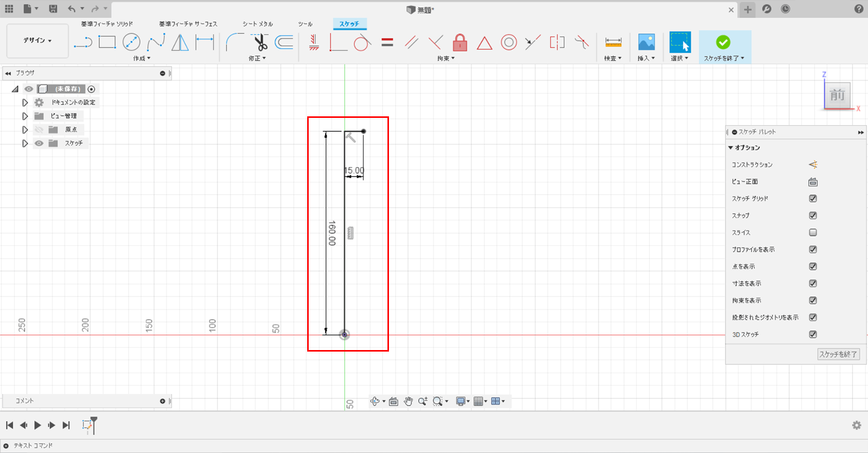The image size is (868, 453).
Task: Open the デザイン workspace dropdown
Action: tap(38, 40)
